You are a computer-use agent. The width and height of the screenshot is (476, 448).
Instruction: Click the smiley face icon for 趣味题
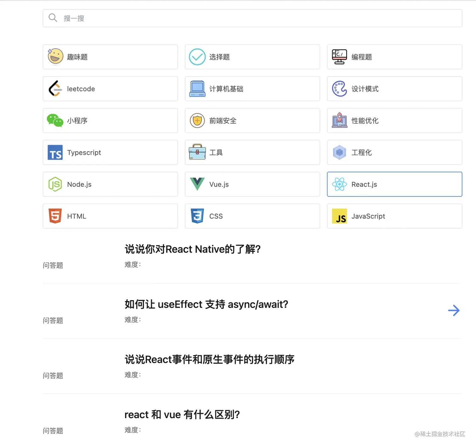click(x=55, y=57)
